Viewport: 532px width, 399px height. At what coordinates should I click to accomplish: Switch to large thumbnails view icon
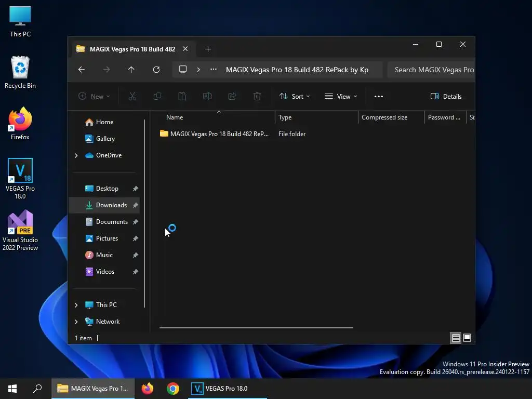click(467, 338)
